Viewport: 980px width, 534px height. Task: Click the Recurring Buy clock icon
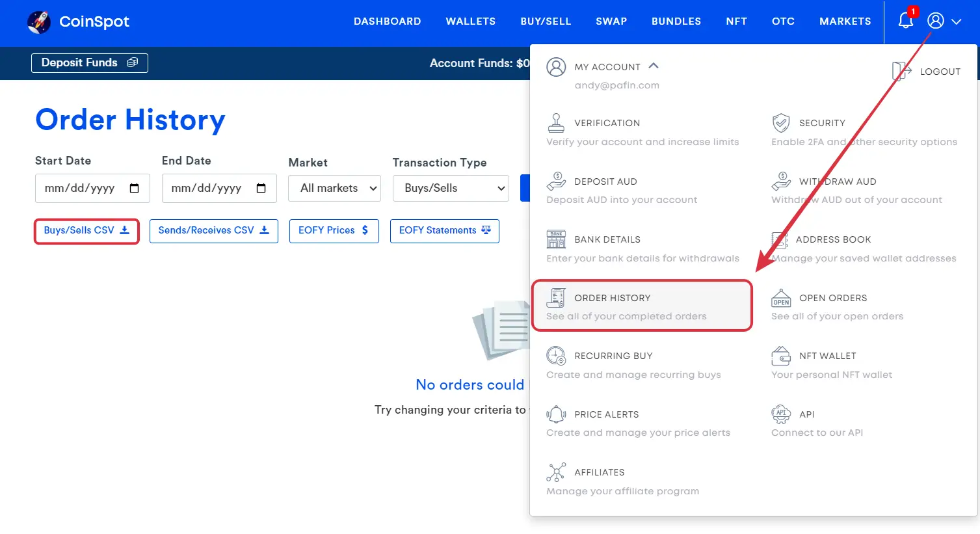click(x=556, y=356)
